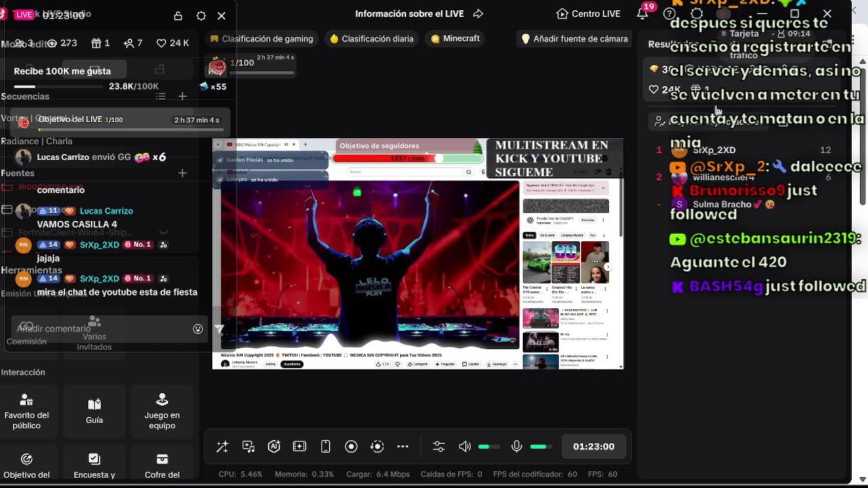Open the more options three-dot menu

click(x=403, y=447)
